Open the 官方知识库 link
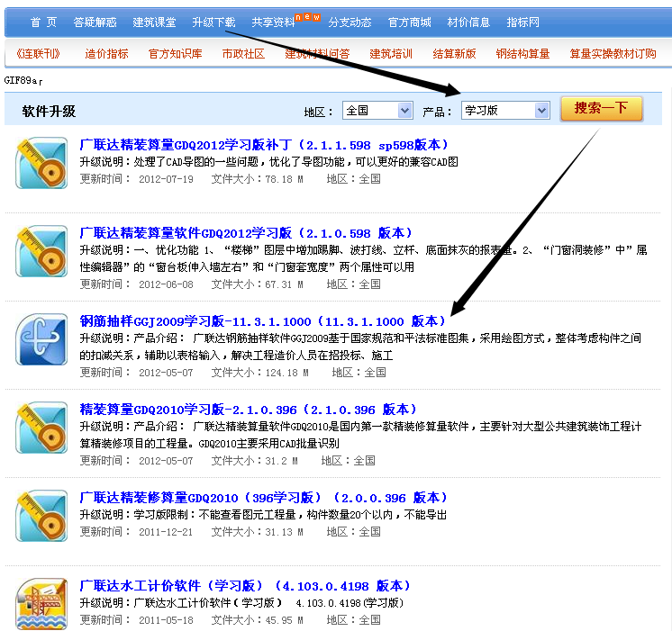Image resolution: width=672 pixels, height=631 pixels. click(176, 54)
